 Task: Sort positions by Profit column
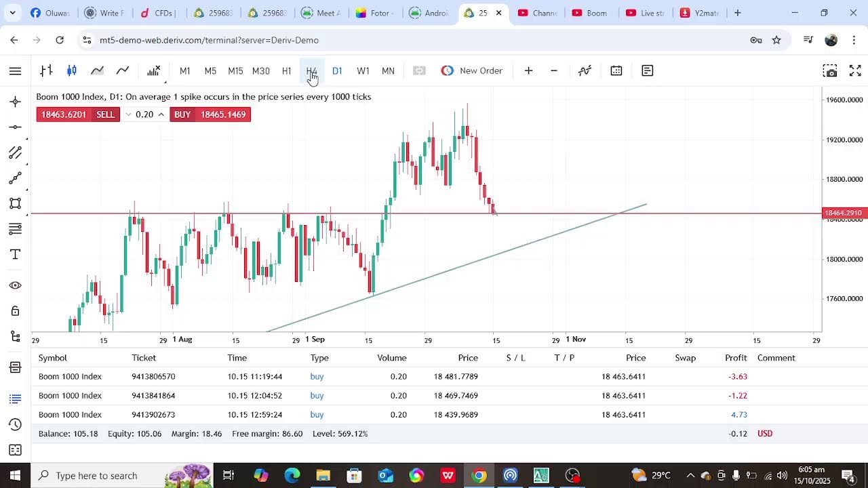(736, 358)
